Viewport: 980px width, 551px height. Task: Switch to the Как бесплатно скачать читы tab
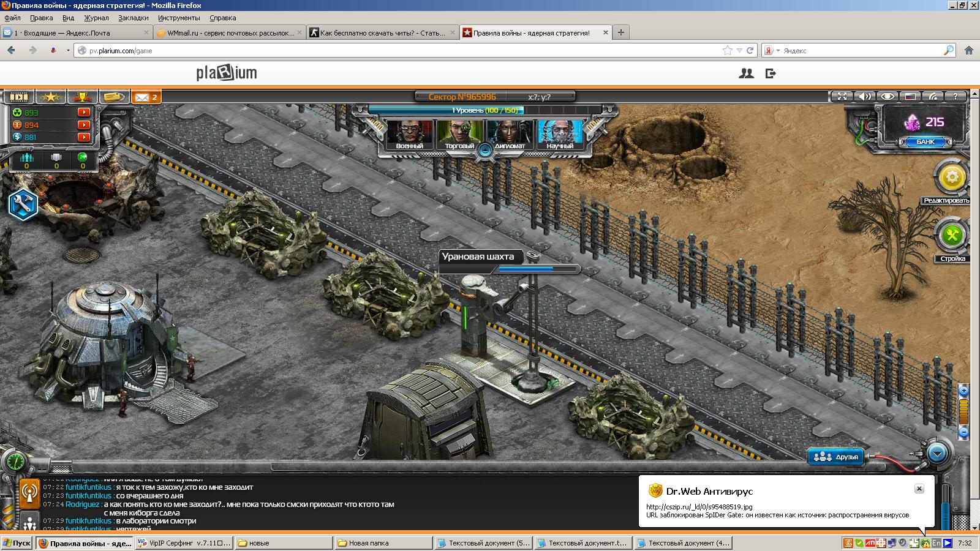383,33
